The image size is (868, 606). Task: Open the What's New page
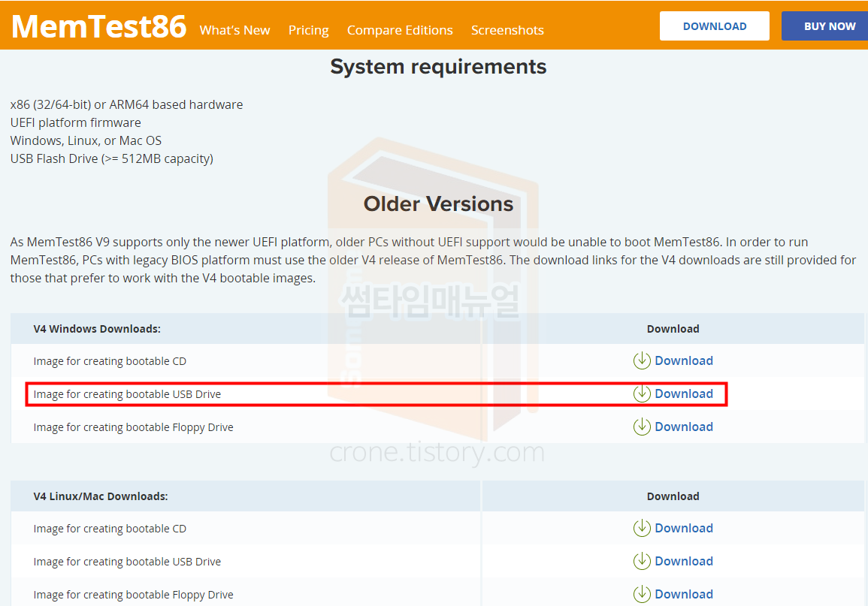tap(234, 30)
